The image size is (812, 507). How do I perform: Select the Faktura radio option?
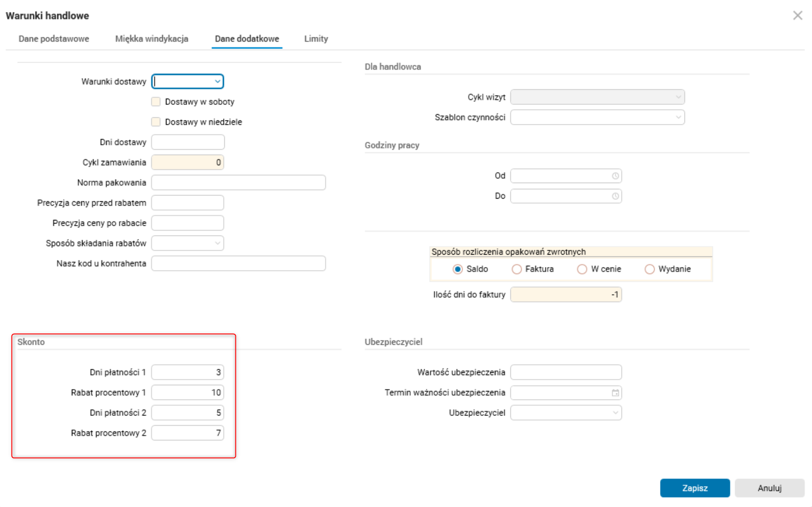[x=517, y=269]
